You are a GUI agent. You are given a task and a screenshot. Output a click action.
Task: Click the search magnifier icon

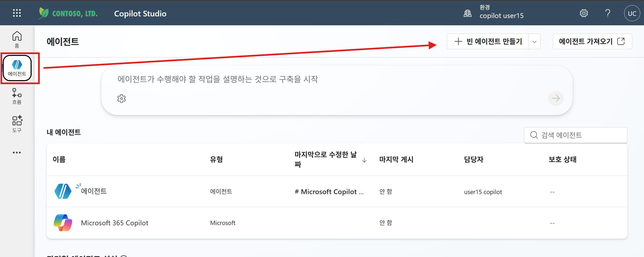tap(534, 135)
